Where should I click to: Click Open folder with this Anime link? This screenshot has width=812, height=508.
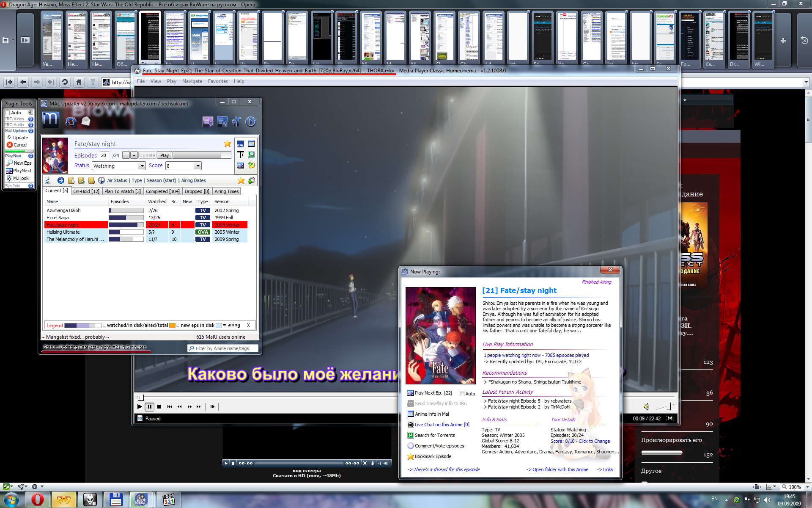point(557,469)
